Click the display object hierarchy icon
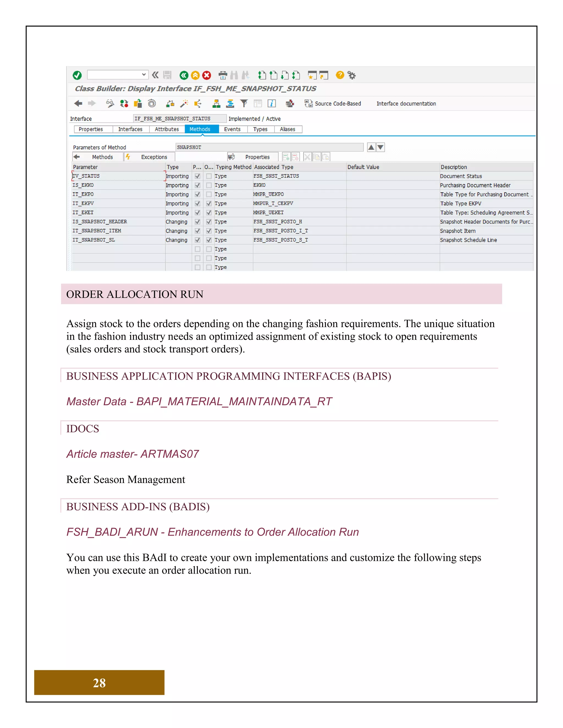Image resolution: width=563 pixels, height=728 pixels. [x=216, y=104]
